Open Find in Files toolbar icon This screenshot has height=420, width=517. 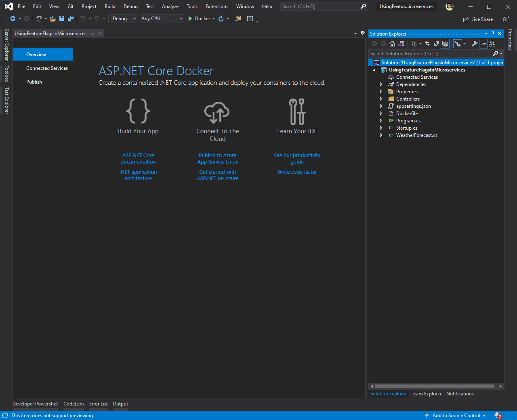pos(238,19)
